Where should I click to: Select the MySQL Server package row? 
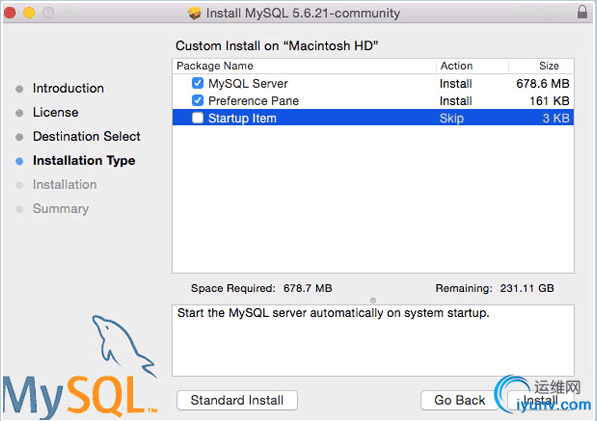click(x=373, y=83)
